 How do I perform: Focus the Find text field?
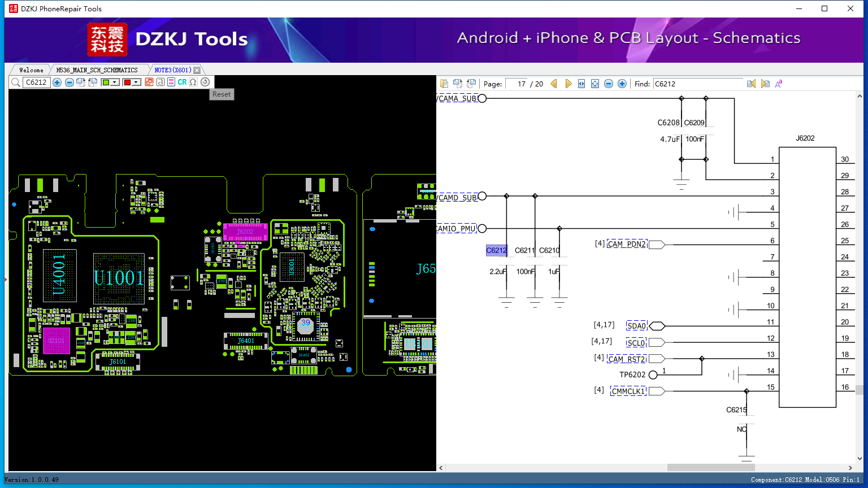pyautogui.click(x=698, y=84)
